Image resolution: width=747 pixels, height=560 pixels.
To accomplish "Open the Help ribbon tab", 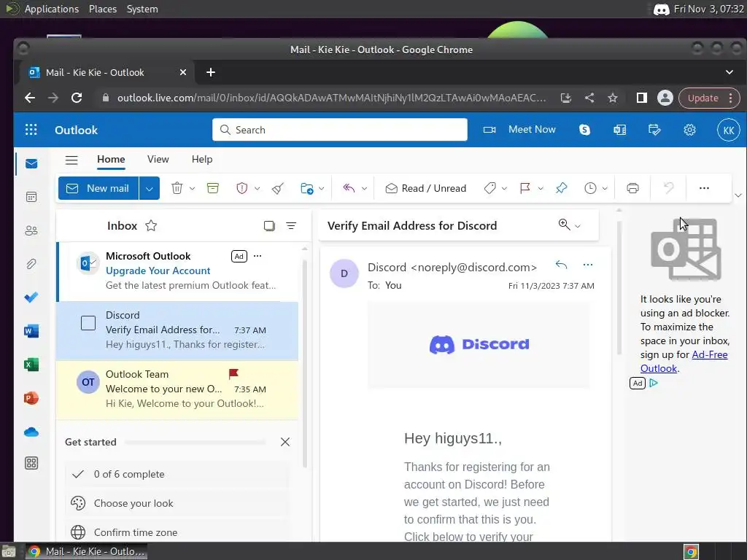I will pyautogui.click(x=202, y=160).
